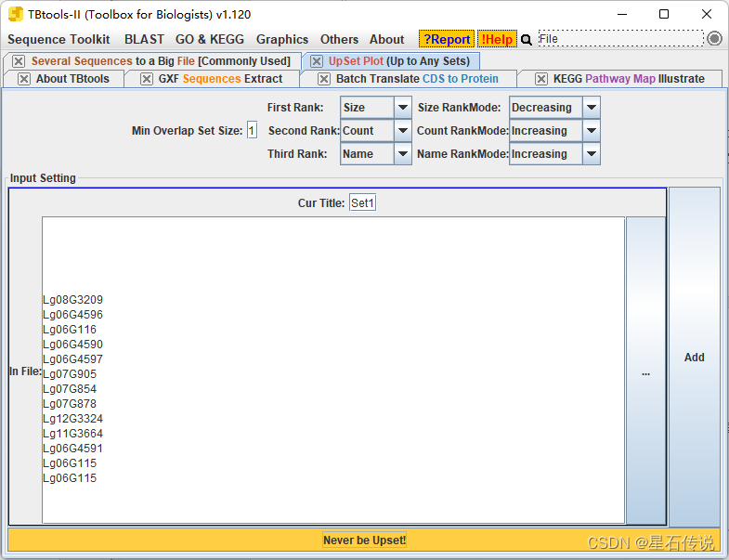Expand the Third Rank dropdown arrow

click(403, 154)
